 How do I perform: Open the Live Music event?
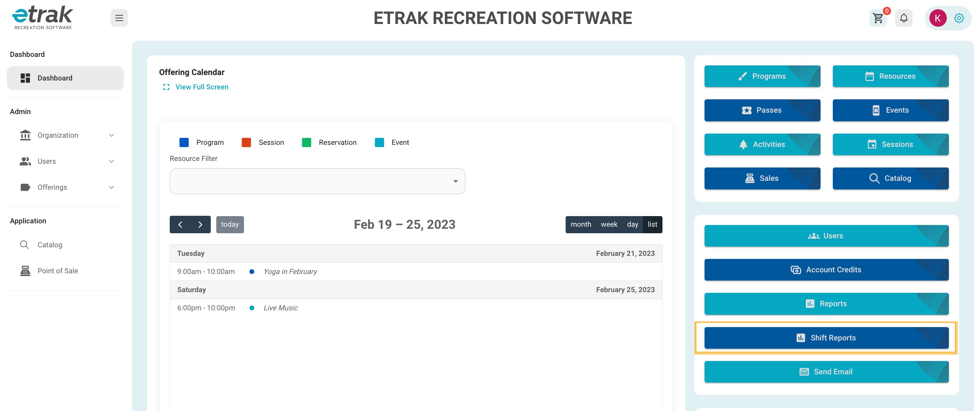280,308
